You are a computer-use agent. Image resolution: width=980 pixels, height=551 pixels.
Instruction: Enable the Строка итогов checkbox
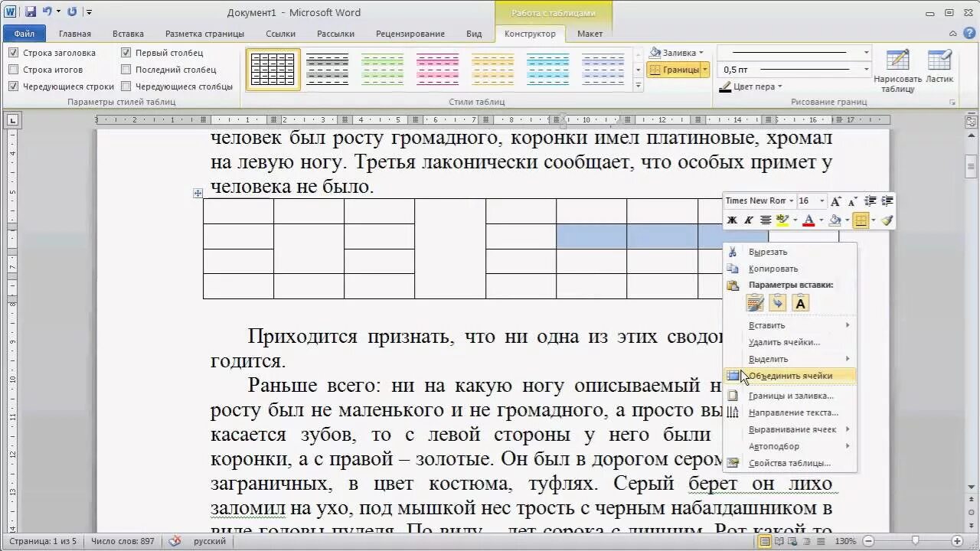tap(13, 70)
